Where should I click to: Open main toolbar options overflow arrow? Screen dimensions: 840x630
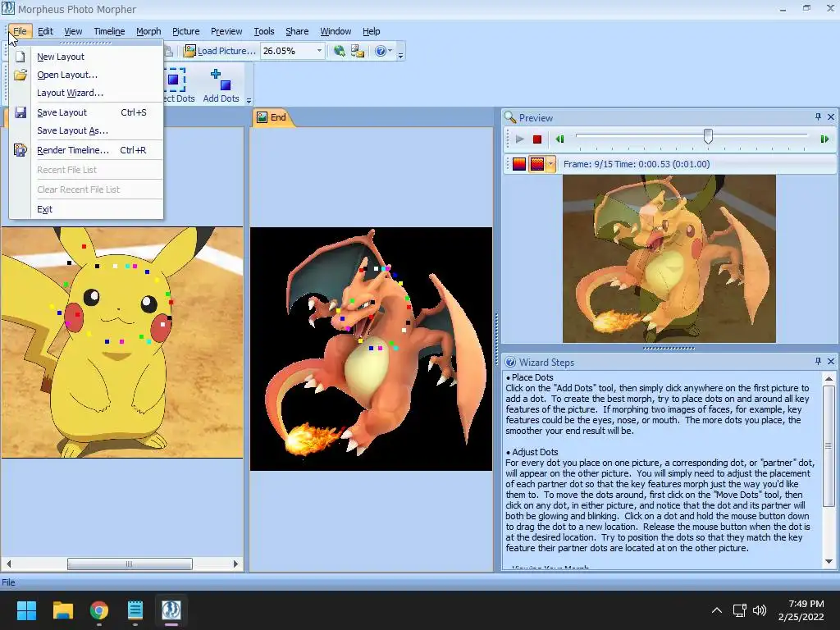point(400,53)
